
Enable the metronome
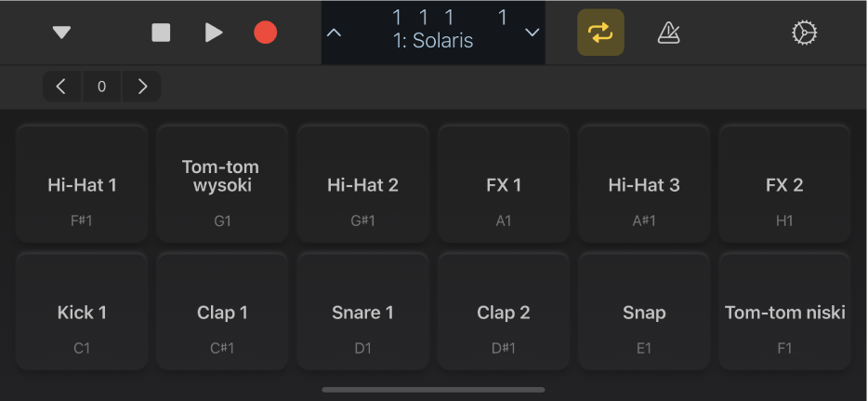(668, 33)
